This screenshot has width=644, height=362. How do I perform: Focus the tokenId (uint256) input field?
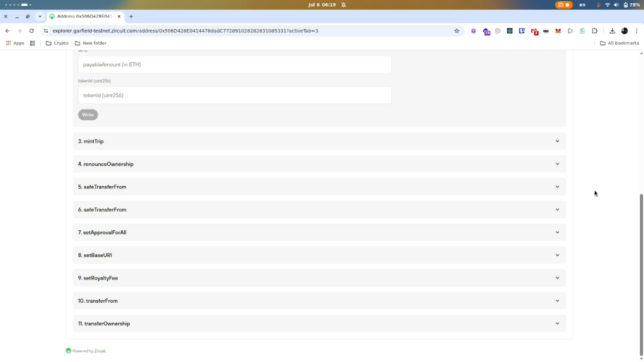(235, 95)
